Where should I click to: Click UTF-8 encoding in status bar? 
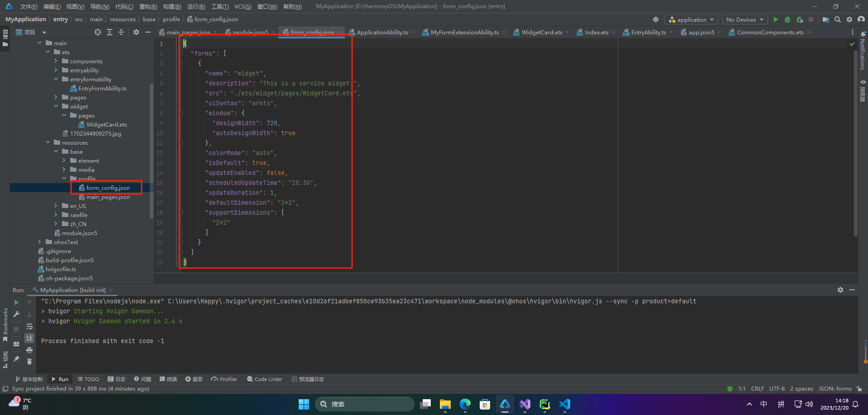777,389
